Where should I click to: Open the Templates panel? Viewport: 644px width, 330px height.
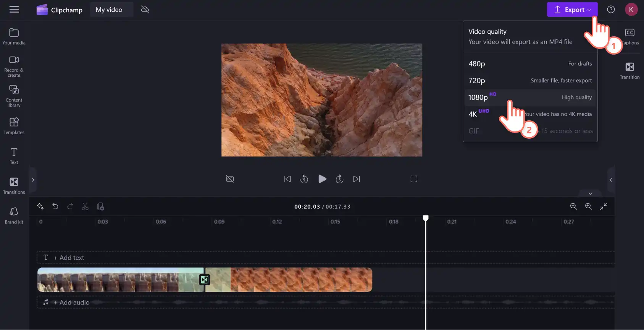14,126
